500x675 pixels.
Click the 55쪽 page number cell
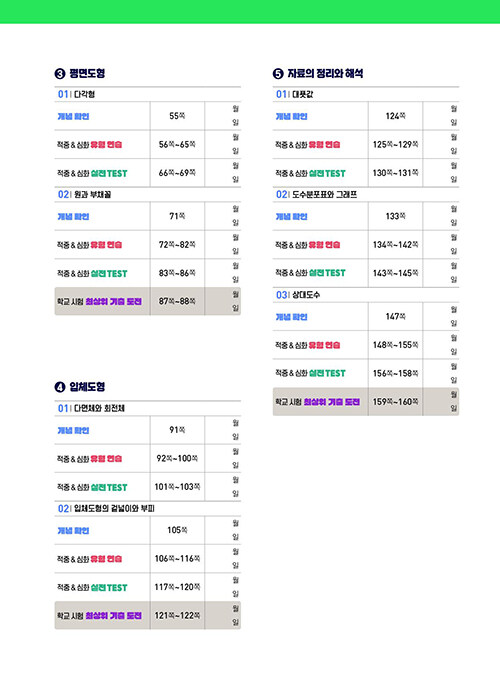[177, 116]
